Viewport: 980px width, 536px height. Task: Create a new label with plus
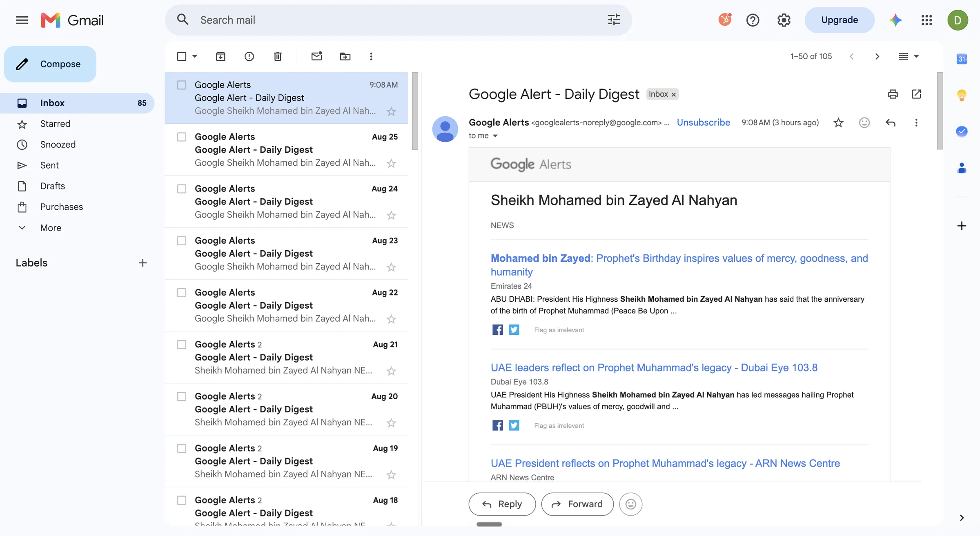142,263
